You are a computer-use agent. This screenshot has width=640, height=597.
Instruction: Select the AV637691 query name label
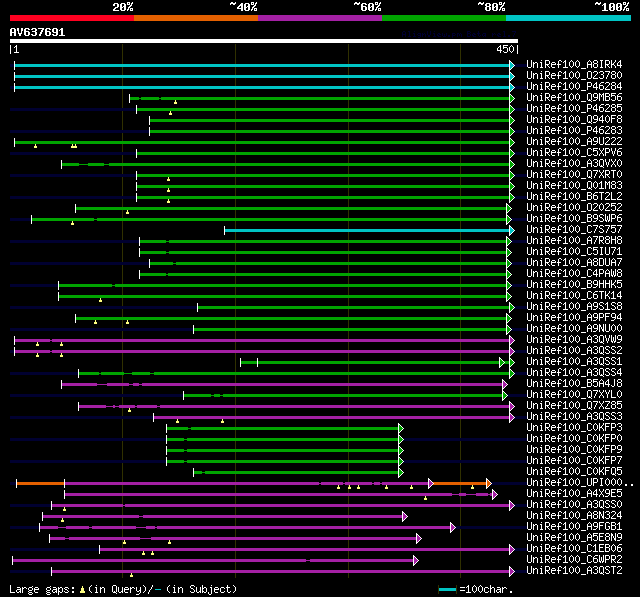pos(37,32)
